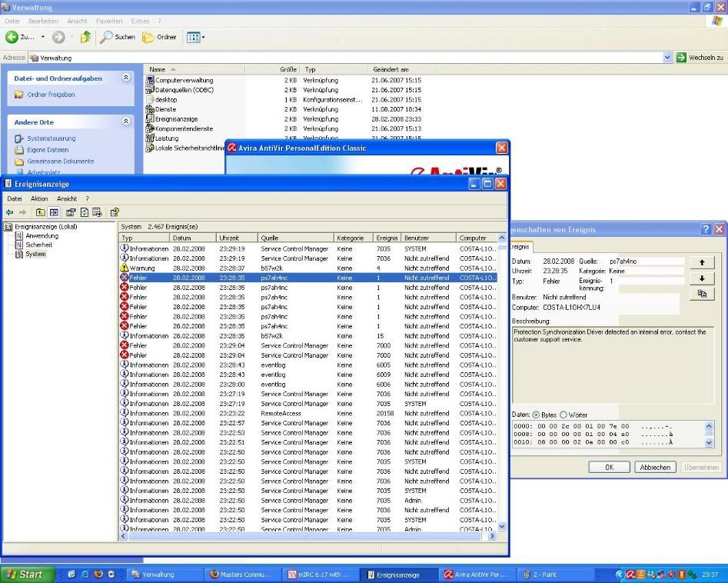The width and height of the screenshot is (728, 583).
Task: Select Anwendung log in tree
Action: [x=42, y=235]
